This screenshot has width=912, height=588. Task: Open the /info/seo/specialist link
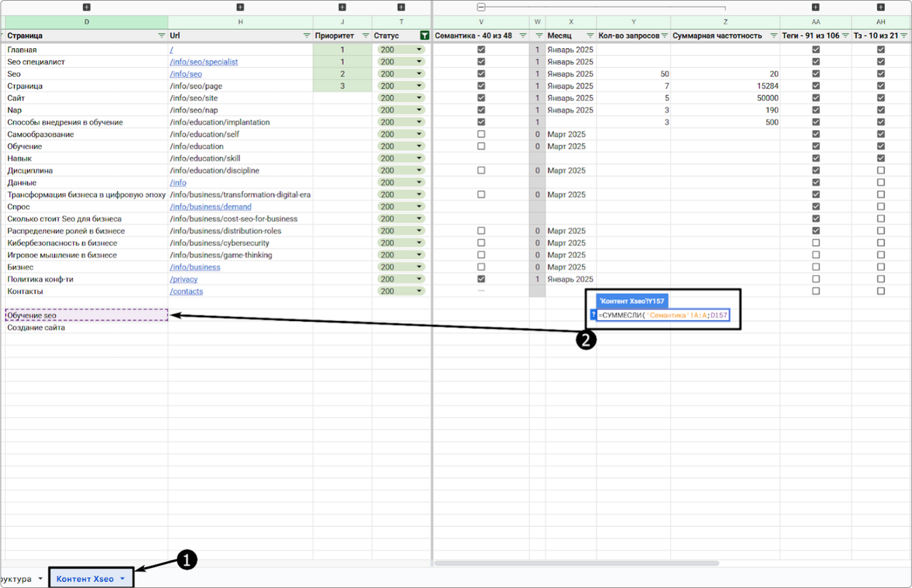[x=204, y=62]
